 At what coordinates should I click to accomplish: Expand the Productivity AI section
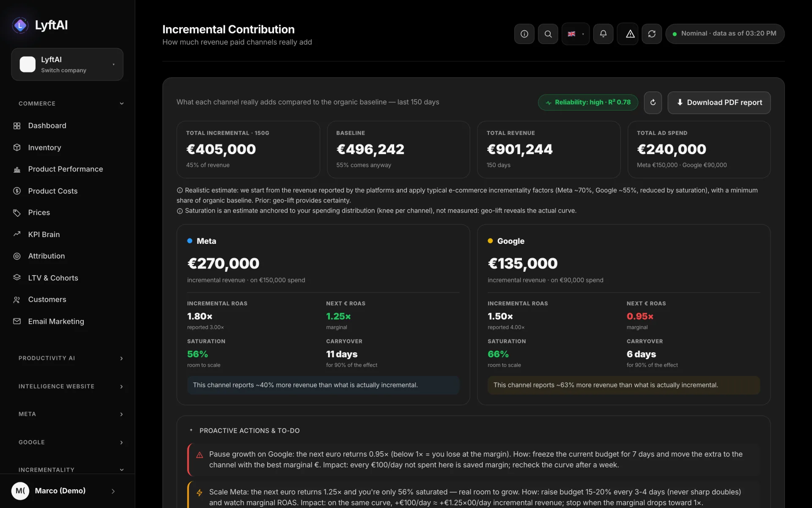pos(70,358)
